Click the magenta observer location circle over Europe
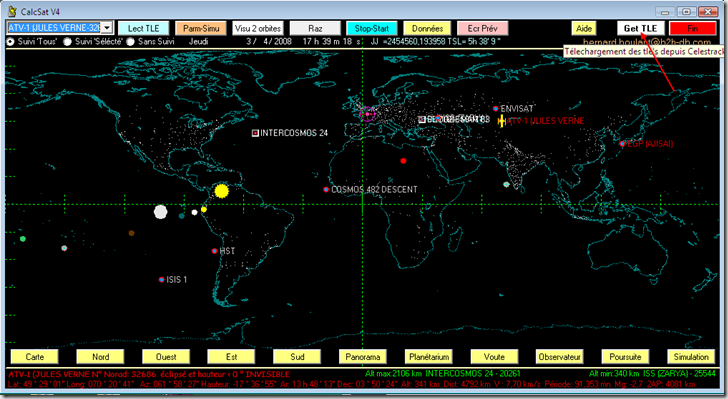This screenshot has width=728, height=399. (x=367, y=113)
